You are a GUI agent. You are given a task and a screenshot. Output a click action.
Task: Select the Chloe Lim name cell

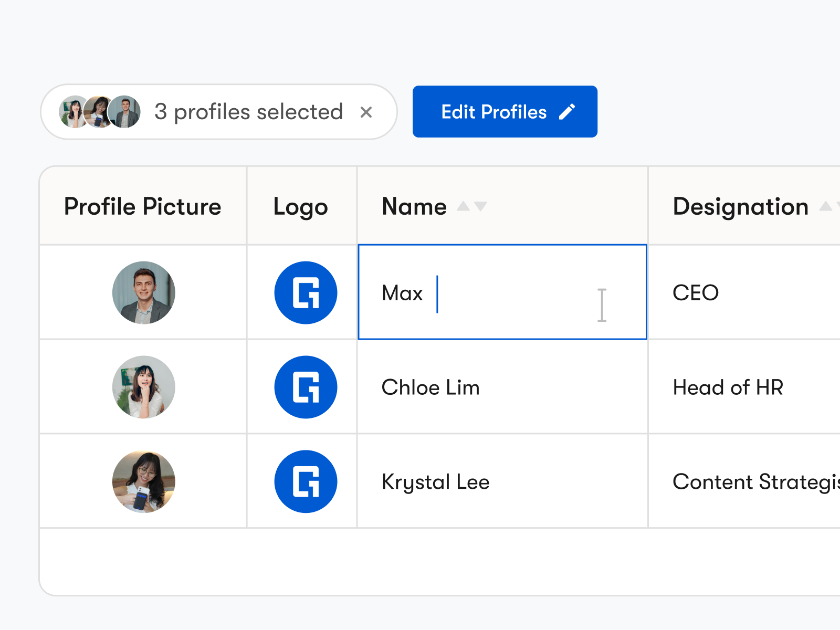tap(502, 387)
